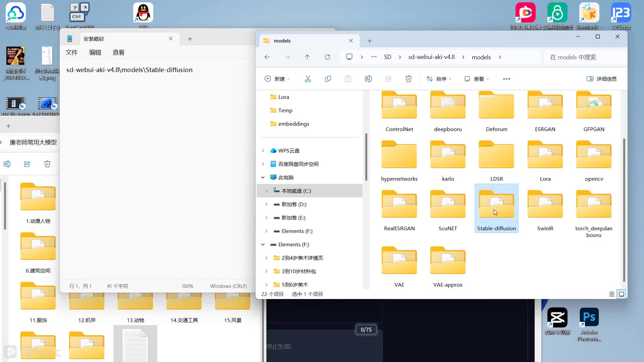Expand the 2到4岁美术详情页 folder node
The height and width of the screenshot is (362, 644).
[x=266, y=258]
